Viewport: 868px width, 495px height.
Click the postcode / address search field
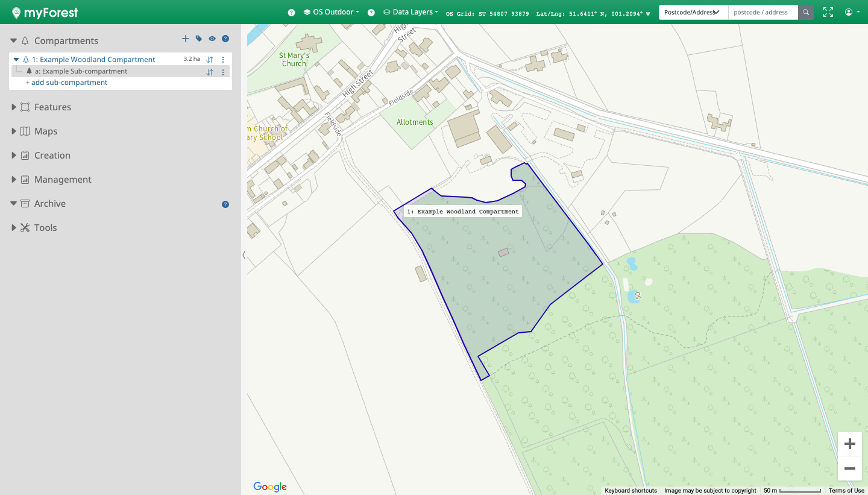point(763,12)
